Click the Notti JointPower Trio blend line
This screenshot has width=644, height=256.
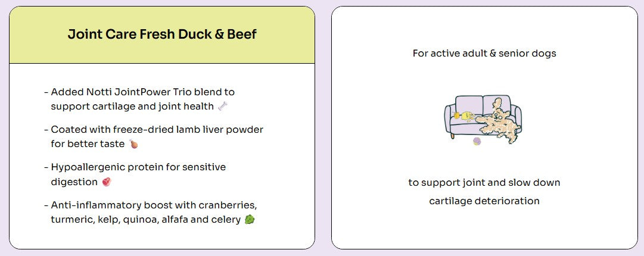[x=142, y=92]
